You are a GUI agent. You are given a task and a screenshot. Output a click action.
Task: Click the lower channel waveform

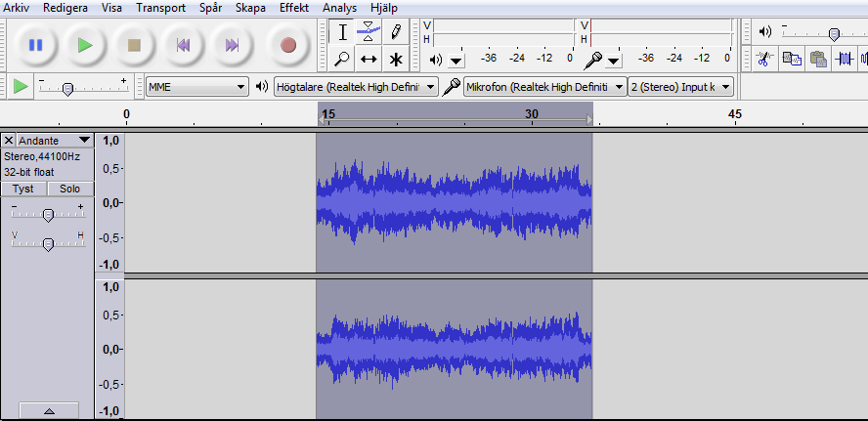click(x=454, y=349)
